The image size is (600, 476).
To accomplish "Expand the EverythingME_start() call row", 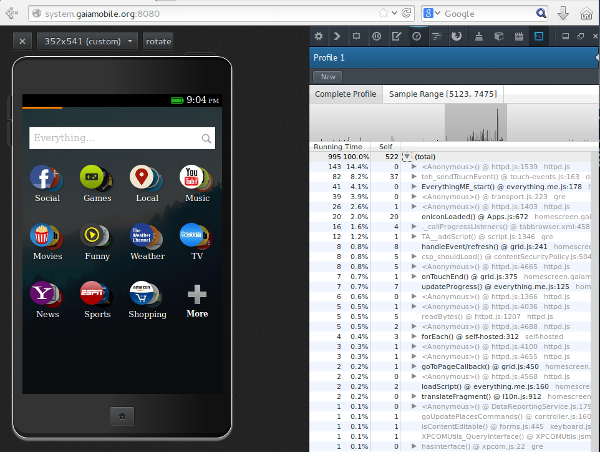I will coord(416,186).
